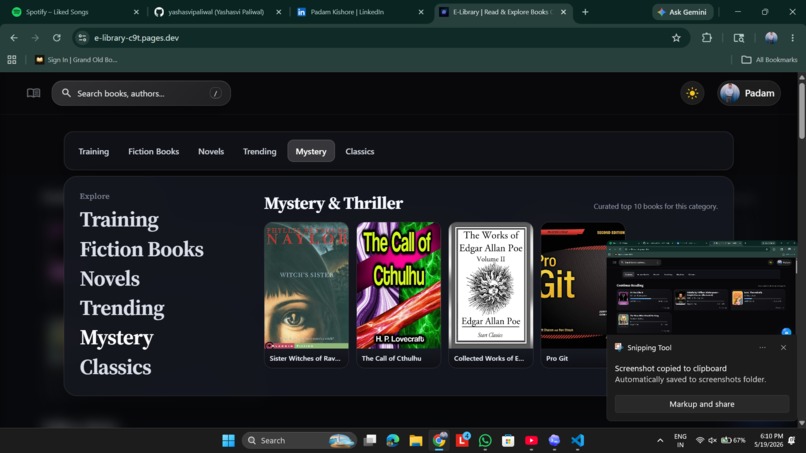The height and width of the screenshot is (453, 806).
Task: Open Fiction Books in the Explore list
Action: 141,249
